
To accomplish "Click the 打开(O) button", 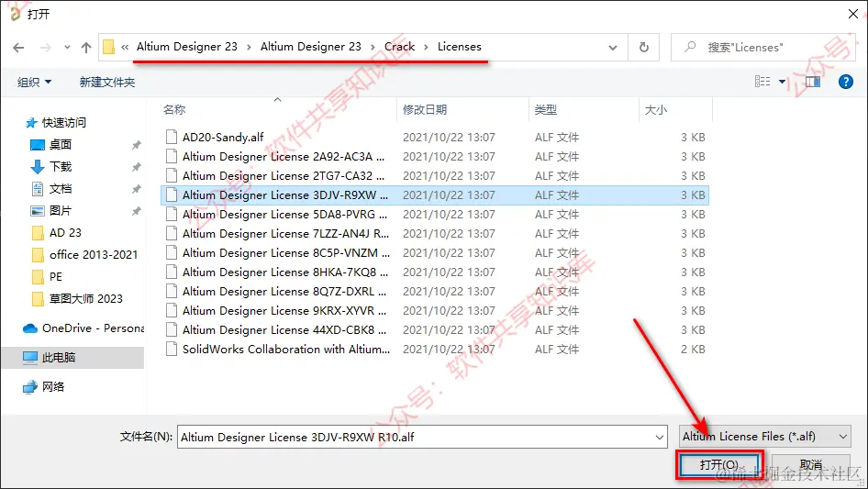I will click(718, 464).
